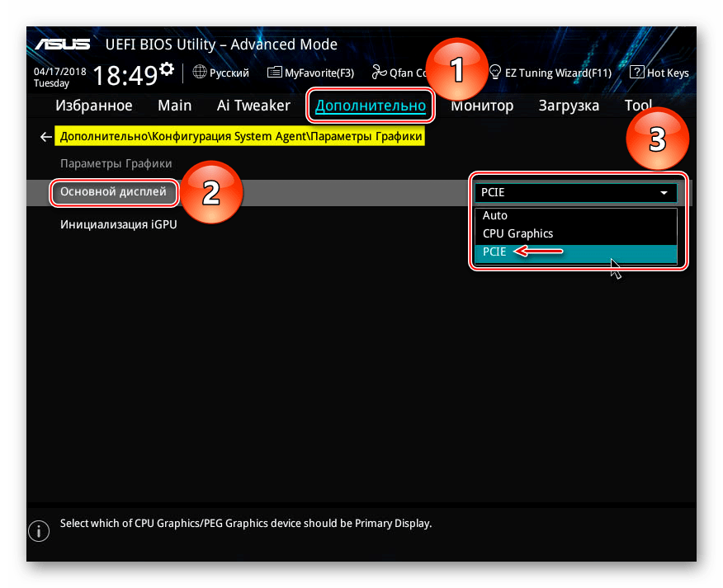Viewport: 723px width, 588px height.
Task: Open the Инициализация iGPU setting
Action: [118, 224]
